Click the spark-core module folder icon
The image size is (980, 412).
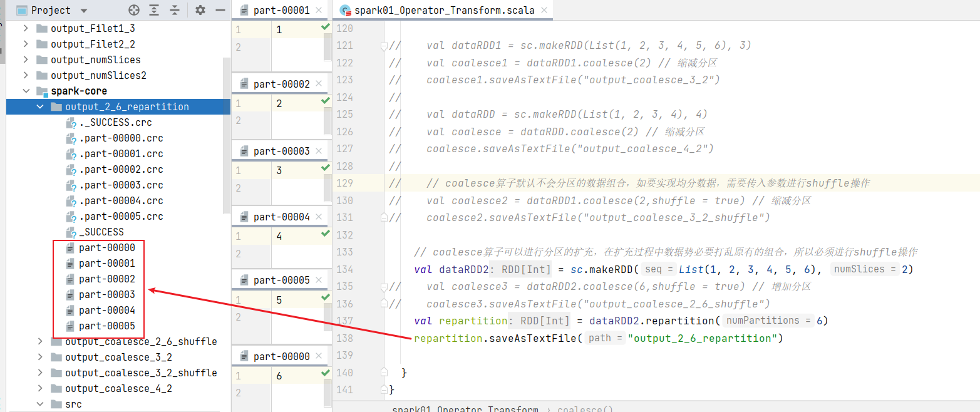click(42, 91)
